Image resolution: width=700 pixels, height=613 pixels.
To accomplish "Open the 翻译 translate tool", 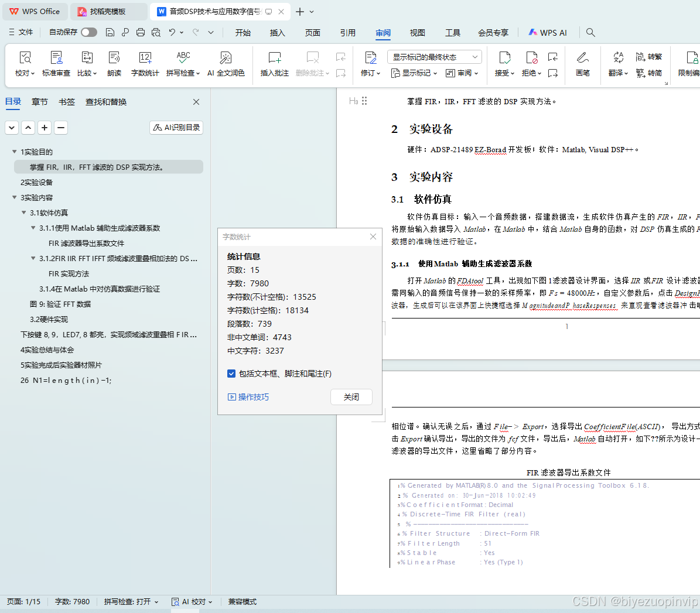I will point(619,64).
